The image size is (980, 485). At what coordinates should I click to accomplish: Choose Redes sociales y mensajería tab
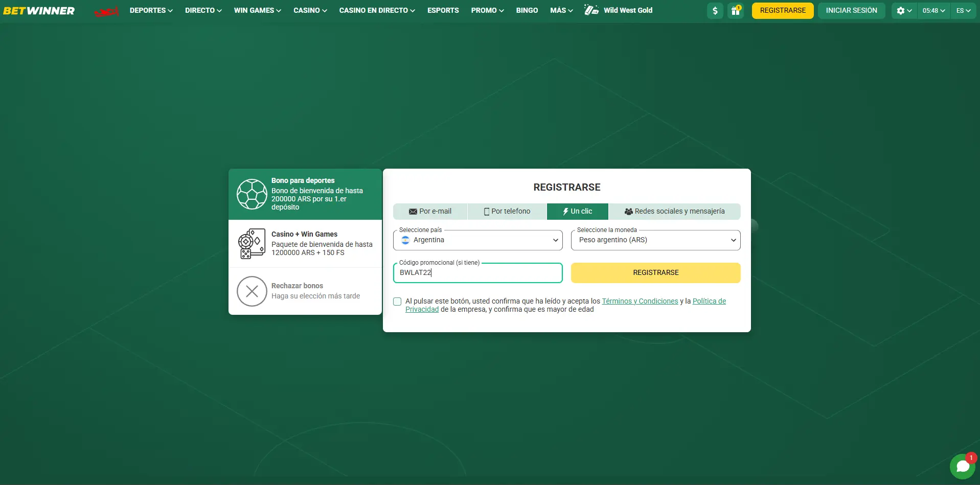click(x=675, y=212)
